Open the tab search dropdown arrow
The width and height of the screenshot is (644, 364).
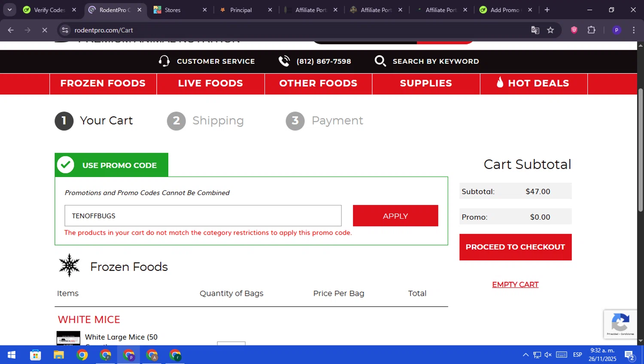coord(9,9)
